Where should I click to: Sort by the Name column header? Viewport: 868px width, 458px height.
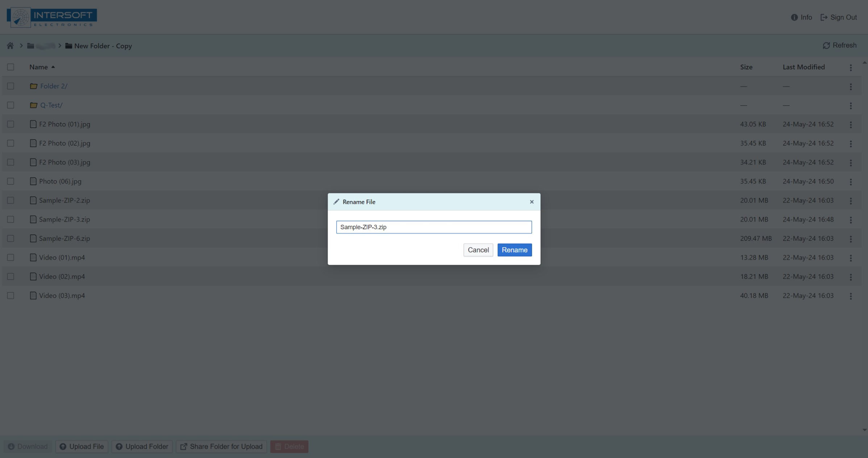(x=38, y=67)
